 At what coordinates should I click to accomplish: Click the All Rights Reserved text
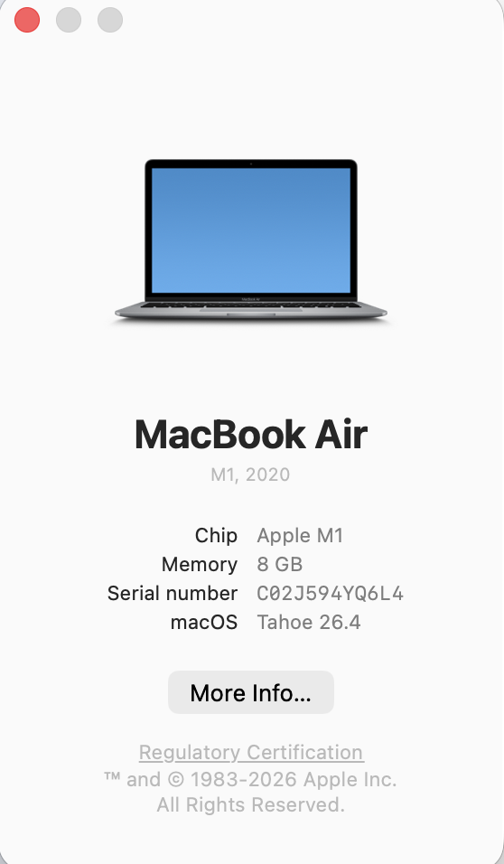250,804
